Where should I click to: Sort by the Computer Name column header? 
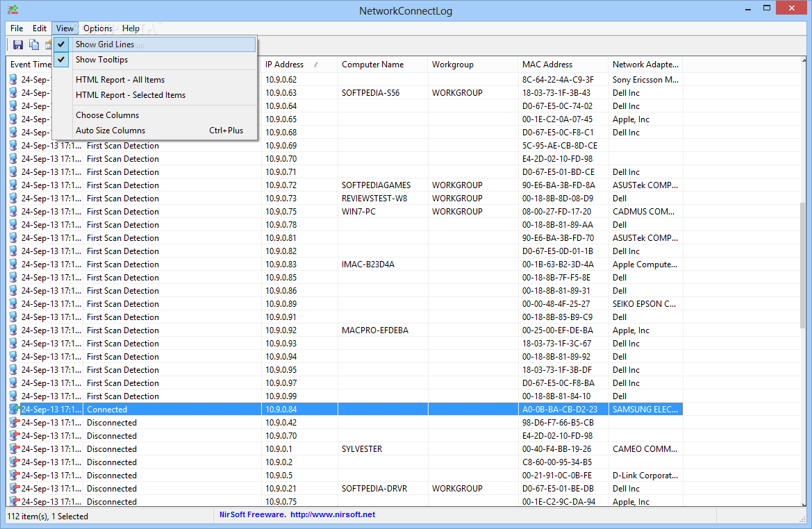pos(383,65)
